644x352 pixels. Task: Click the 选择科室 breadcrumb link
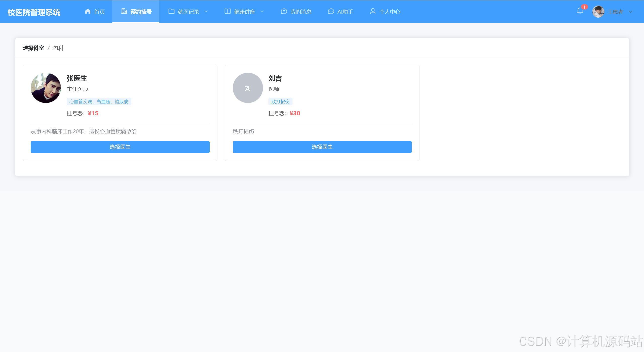(x=33, y=48)
